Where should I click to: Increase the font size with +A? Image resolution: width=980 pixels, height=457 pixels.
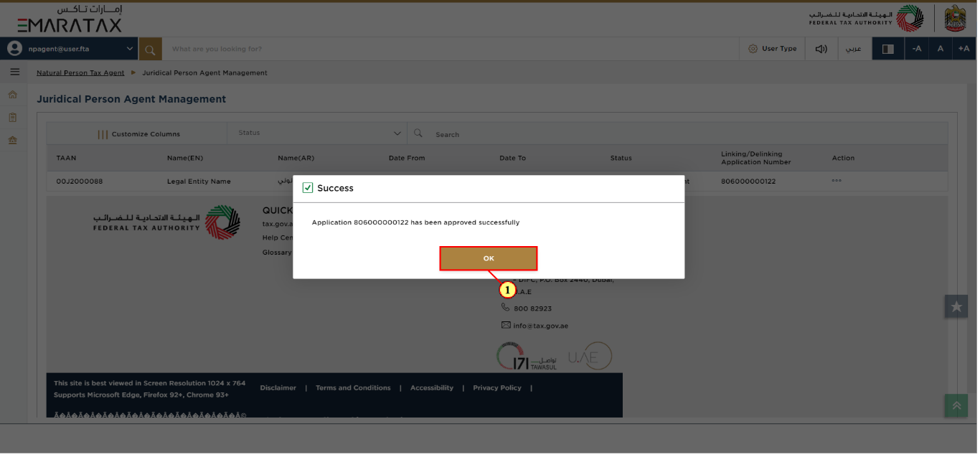pos(963,49)
